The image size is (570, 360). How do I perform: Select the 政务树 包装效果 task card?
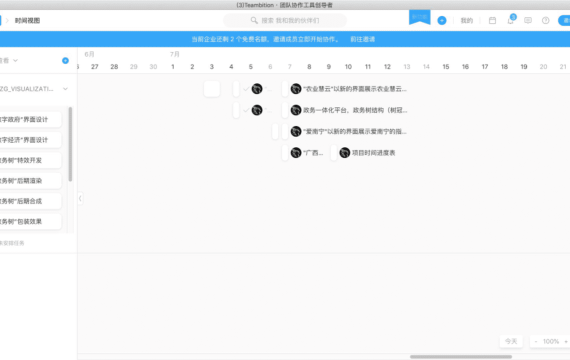pos(30,221)
